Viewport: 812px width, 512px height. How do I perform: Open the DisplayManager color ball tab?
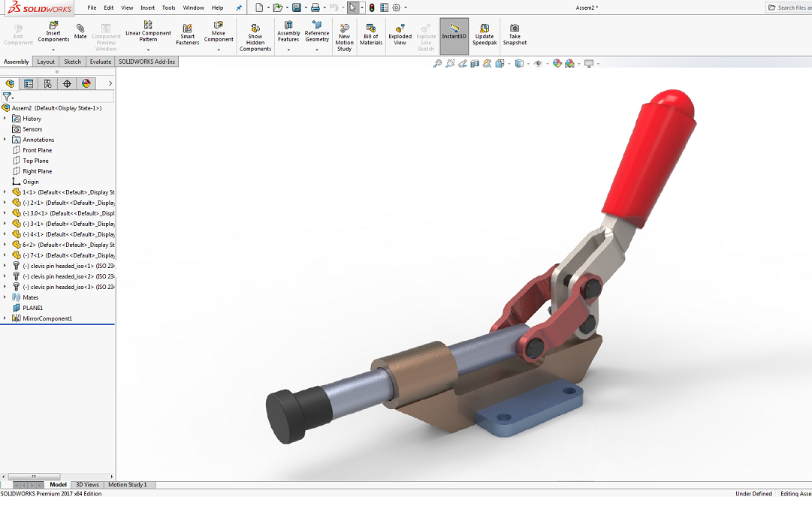(x=86, y=83)
